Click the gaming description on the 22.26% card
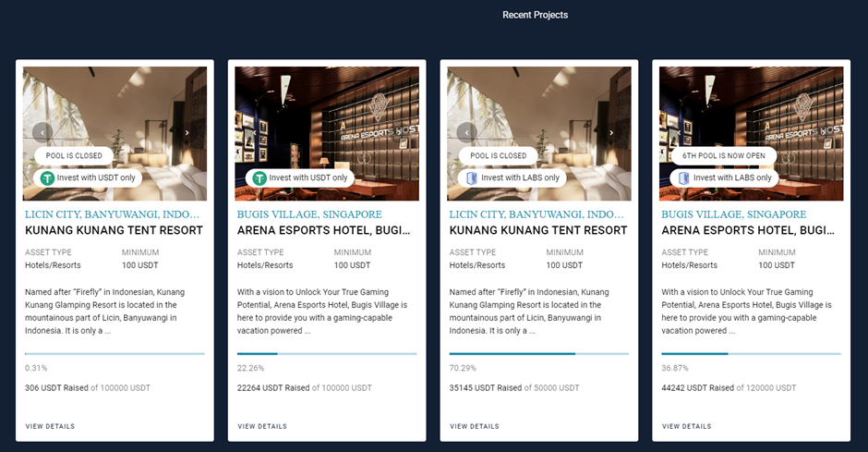 pyautogui.click(x=322, y=312)
